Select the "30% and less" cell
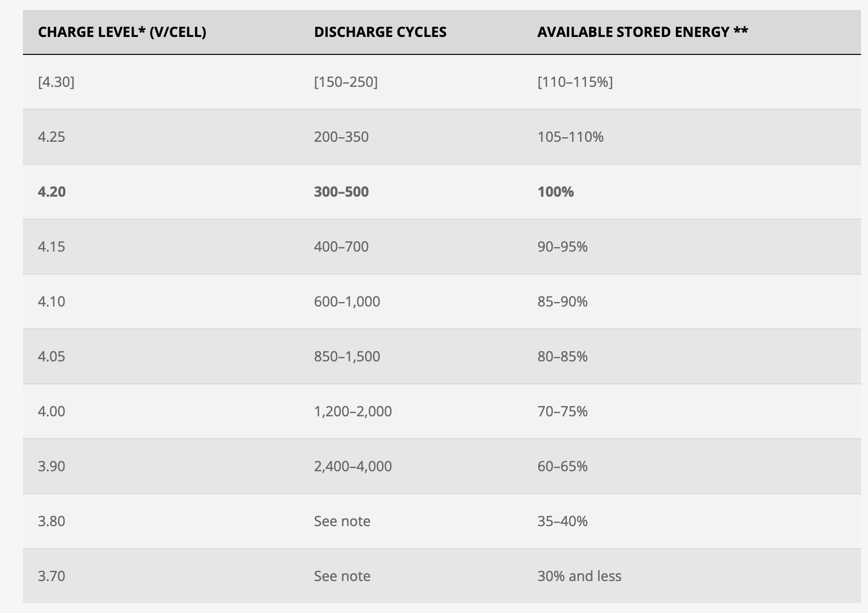Viewport: 868px width, 613px height. click(x=579, y=576)
